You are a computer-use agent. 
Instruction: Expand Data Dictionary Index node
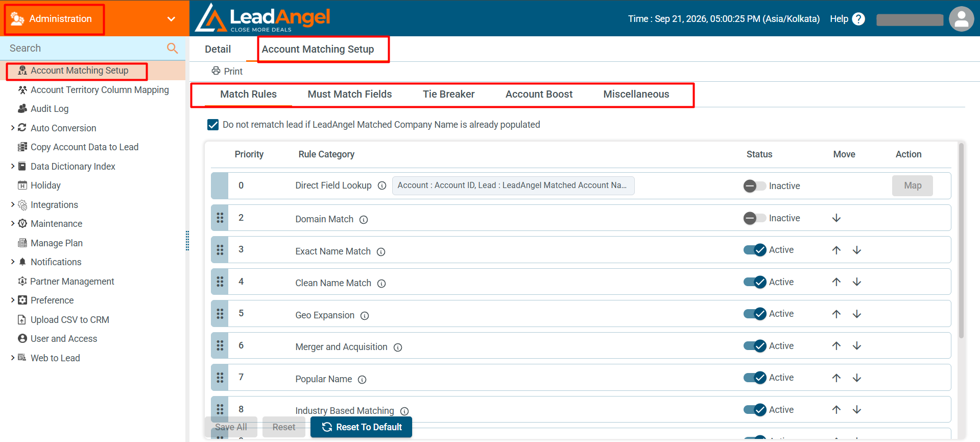pos(13,166)
